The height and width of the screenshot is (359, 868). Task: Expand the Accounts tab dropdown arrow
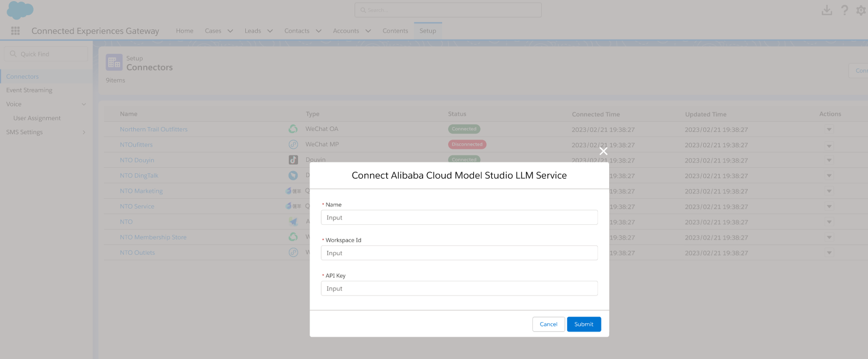(x=368, y=31)
